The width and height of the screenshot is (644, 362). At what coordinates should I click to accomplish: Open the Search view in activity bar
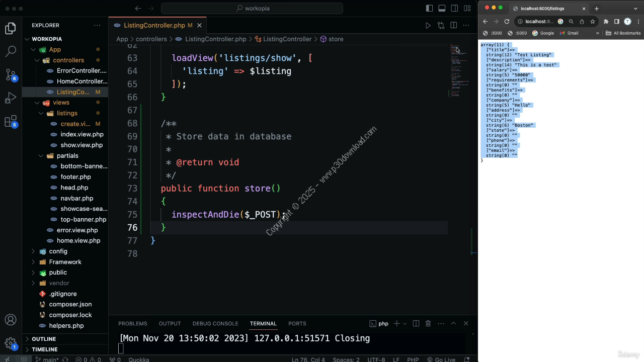(x=11, y=51)
